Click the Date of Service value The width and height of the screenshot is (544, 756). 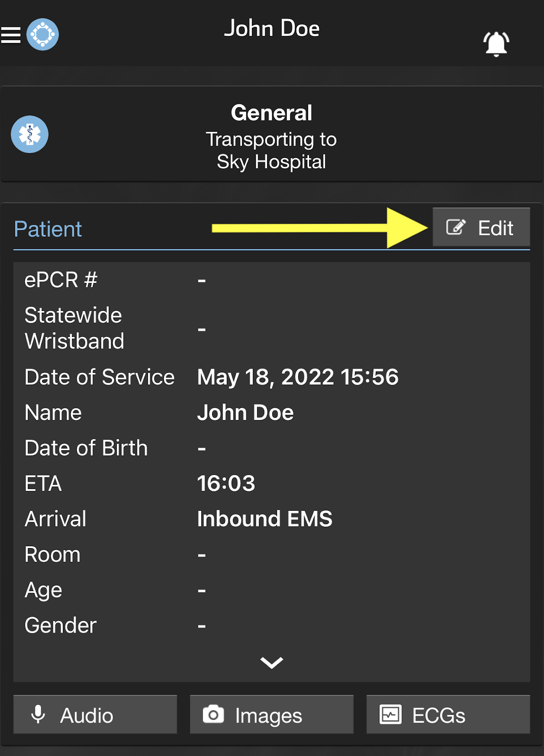(298, 377)
